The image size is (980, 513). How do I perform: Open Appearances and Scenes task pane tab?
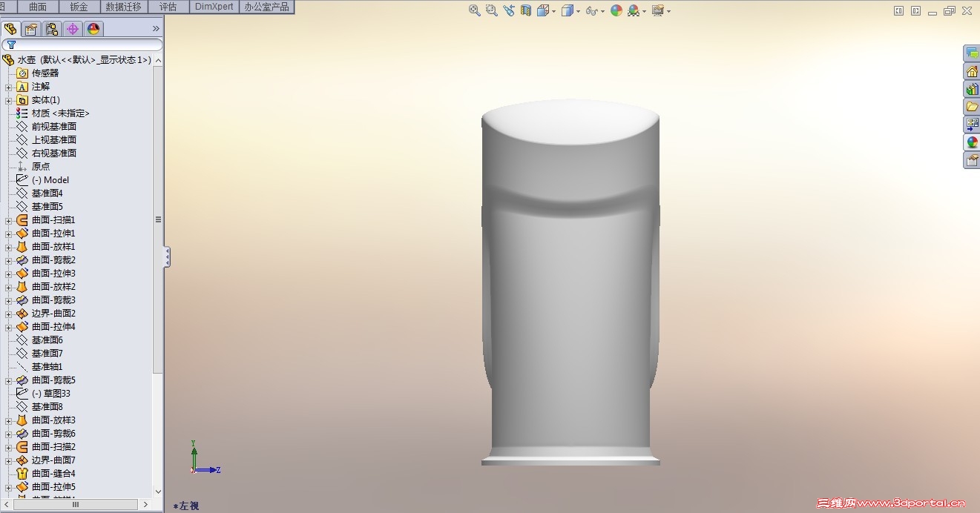(x=972, y=142)
